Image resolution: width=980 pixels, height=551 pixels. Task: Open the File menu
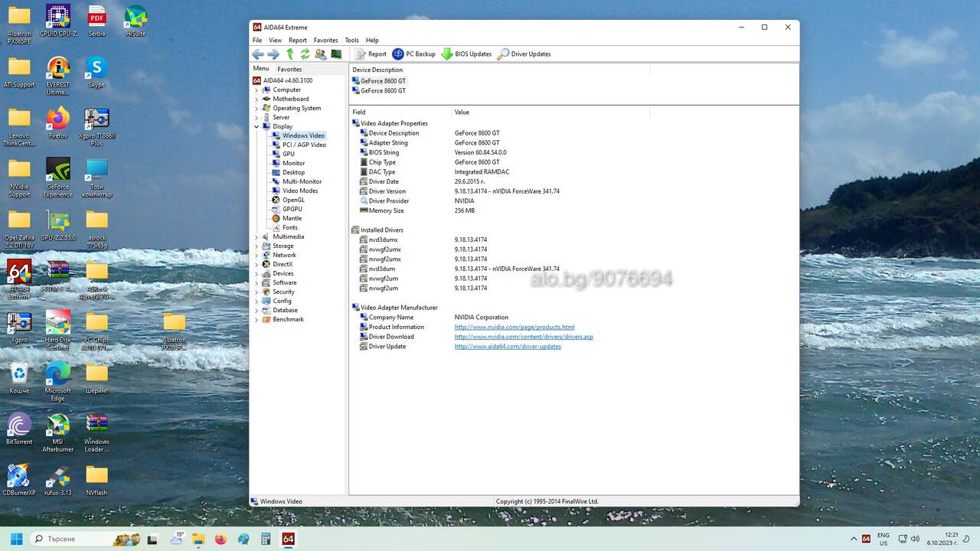pos(257,40)
